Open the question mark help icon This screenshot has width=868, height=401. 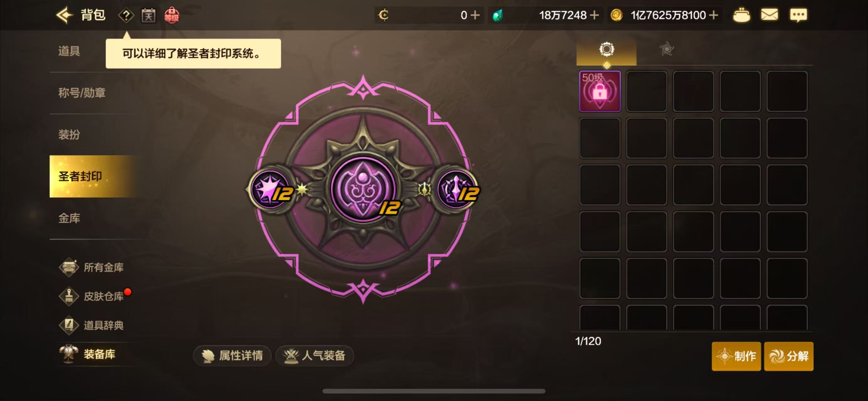click(126, 15)
